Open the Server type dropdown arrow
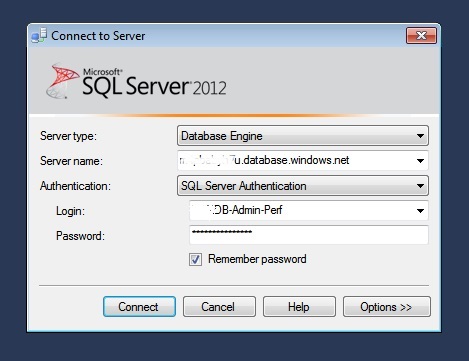 click(x=420, y=136)
